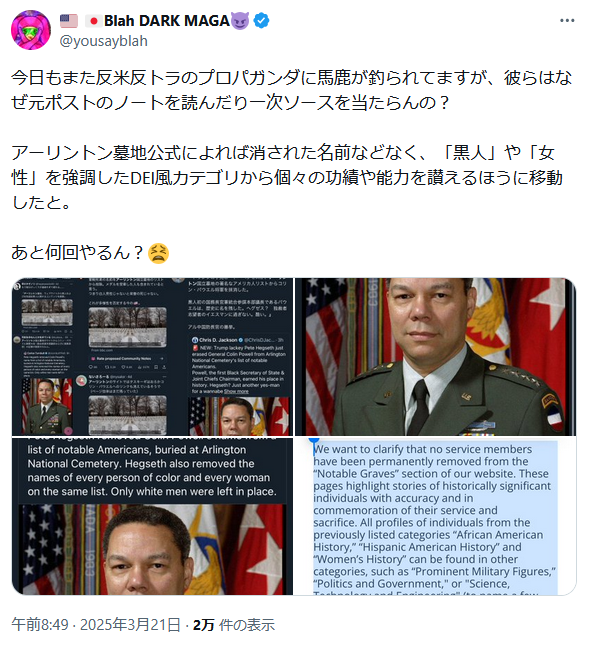This screenshot has width=589, height=645.
Task: Open the Blah DARK MAGA display name
Action: pyautogui.click(x=167, y=21)
